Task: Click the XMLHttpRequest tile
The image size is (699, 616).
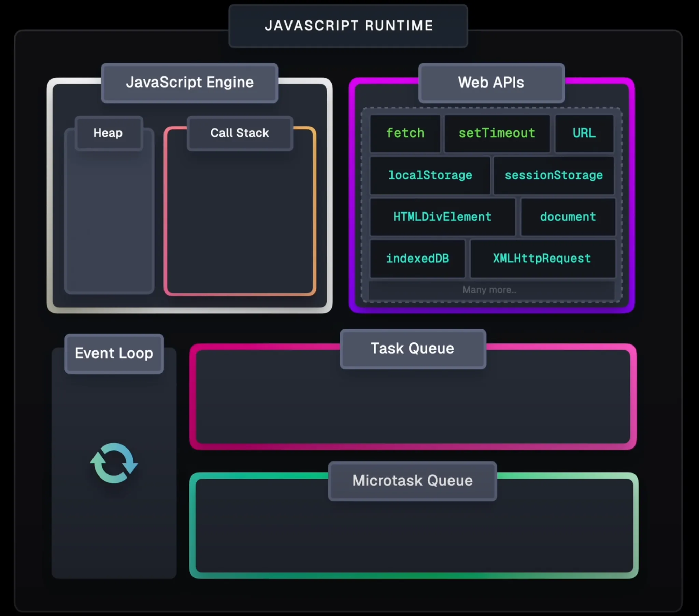Action: click(x=542, y=259)
